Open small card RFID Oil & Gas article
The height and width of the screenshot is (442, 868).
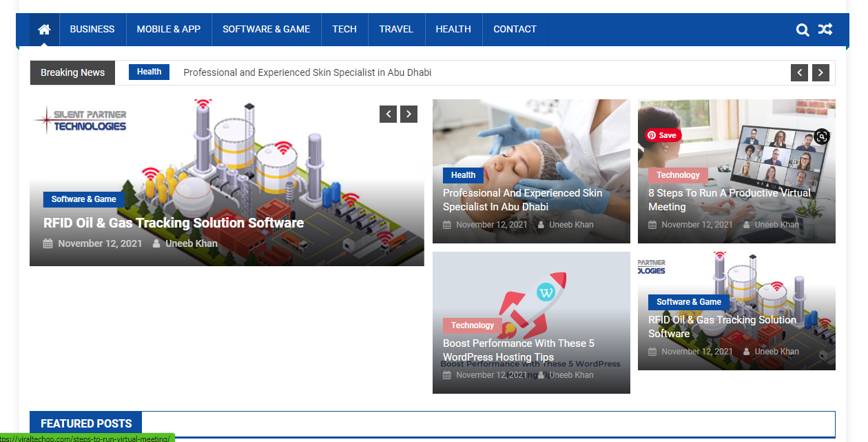pyautogui.click(x=722, y=327)
